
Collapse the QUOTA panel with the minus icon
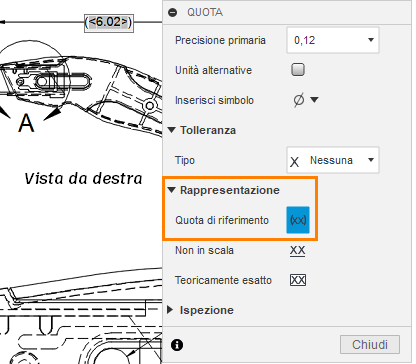[173, 13]
